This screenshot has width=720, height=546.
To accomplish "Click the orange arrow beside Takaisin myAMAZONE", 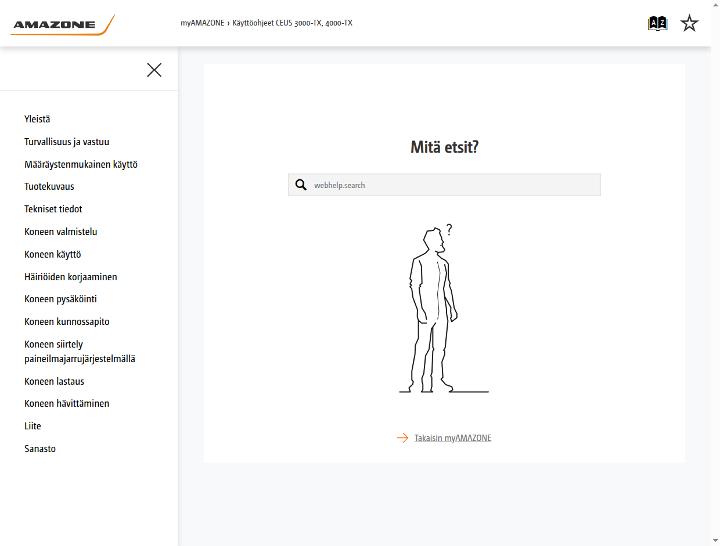I will click(402, 438).
